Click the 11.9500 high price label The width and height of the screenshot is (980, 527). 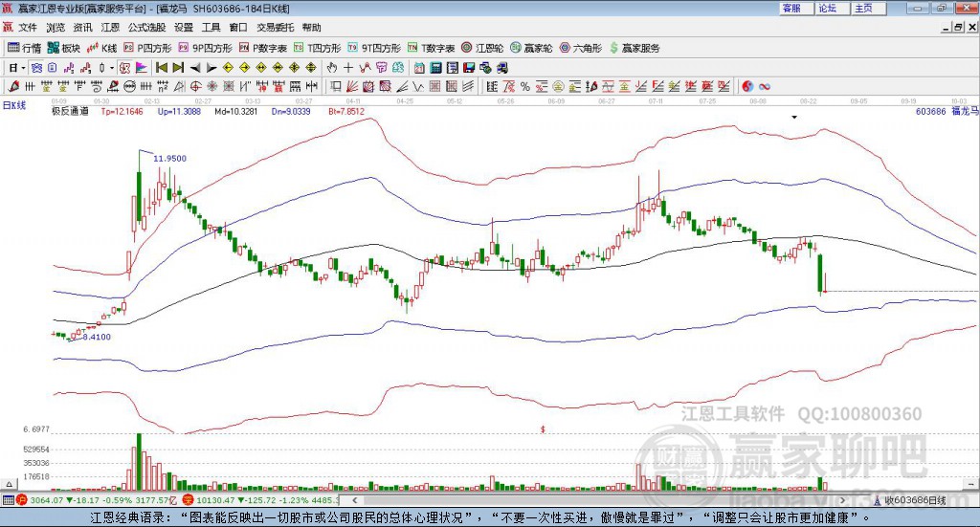click(x=170, y=159)
